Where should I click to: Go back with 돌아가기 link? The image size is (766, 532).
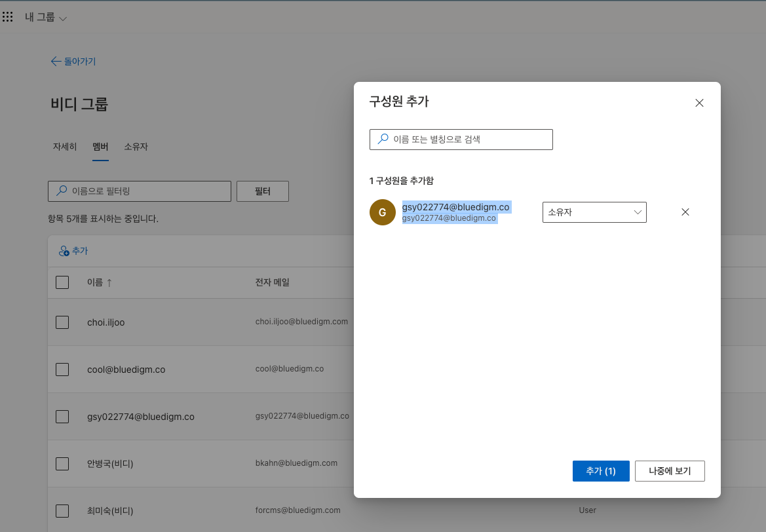73,62
